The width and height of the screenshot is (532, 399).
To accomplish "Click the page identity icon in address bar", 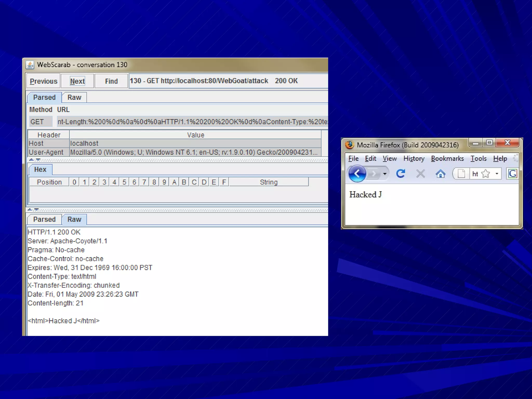I will (461, 174).
